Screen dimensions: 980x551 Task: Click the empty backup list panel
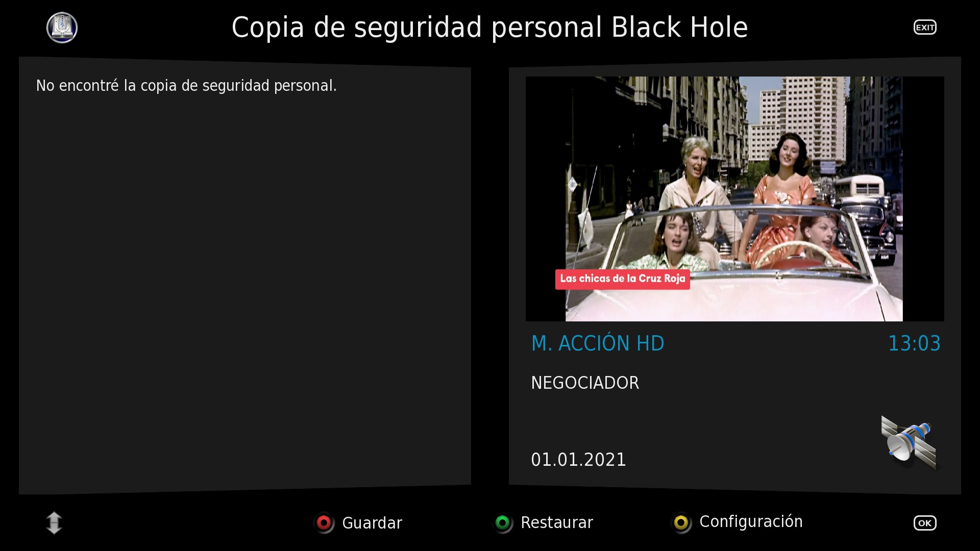tap(245, 286)
